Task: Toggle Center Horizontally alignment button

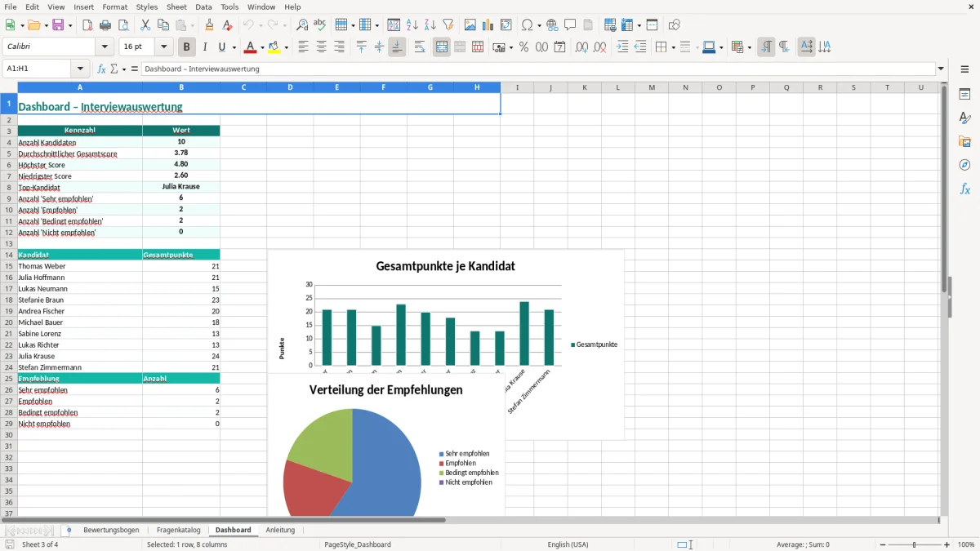Action: (321, 47)
